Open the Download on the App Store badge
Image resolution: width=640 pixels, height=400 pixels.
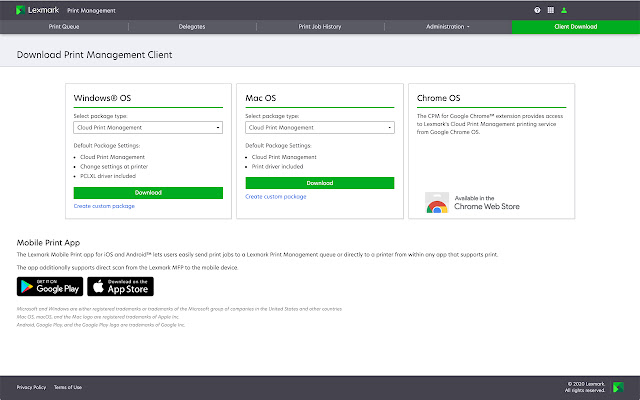(119, 287)
